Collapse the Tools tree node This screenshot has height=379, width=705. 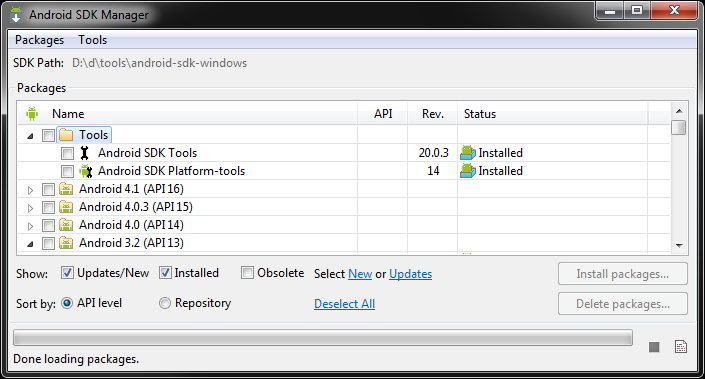click(x=30, y=136)
